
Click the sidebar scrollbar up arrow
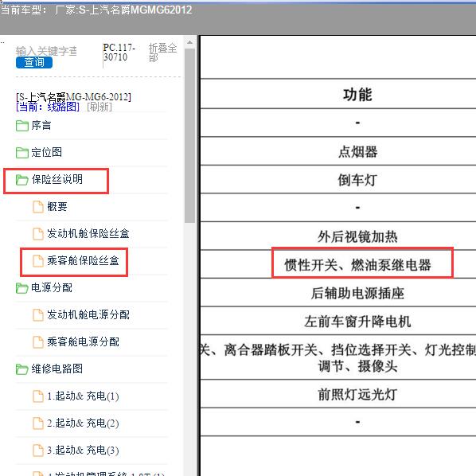(x=189, y=42)
